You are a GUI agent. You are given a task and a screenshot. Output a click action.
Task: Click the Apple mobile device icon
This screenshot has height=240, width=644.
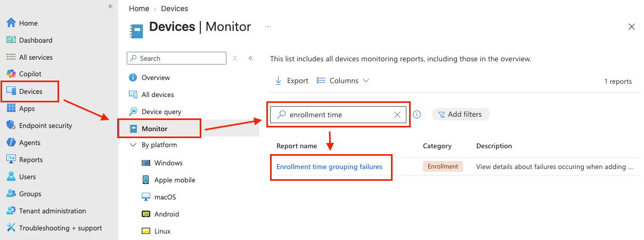(x=146, y=180)
